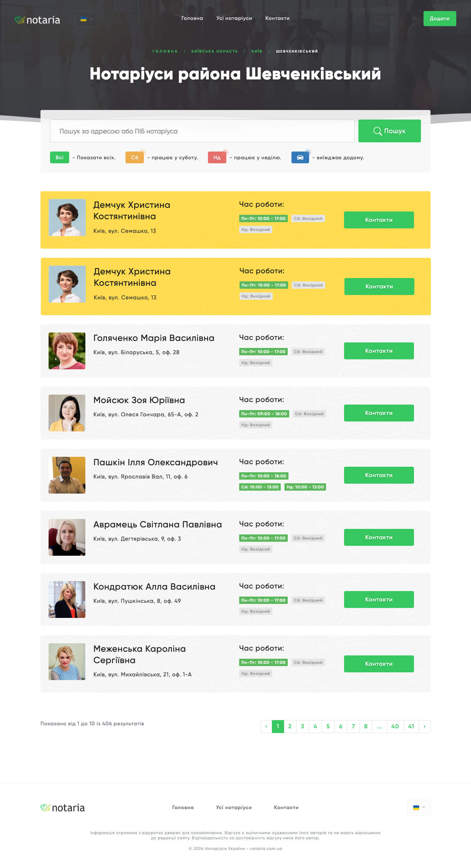The image size is (471, 868).
Task: Open the footer language flag dropdown
Action: click(x=419, y=807)
